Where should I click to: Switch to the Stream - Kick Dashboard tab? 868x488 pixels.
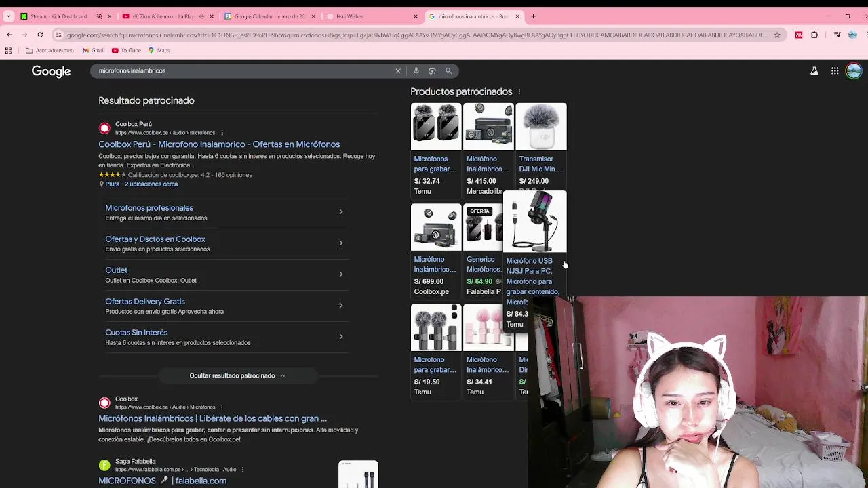[x=58, y=16]
